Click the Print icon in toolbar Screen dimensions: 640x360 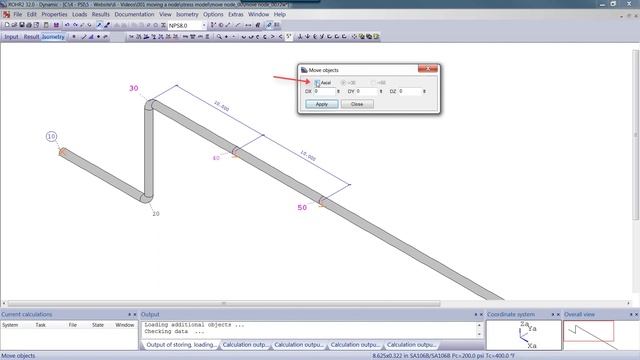click(29, 25)
